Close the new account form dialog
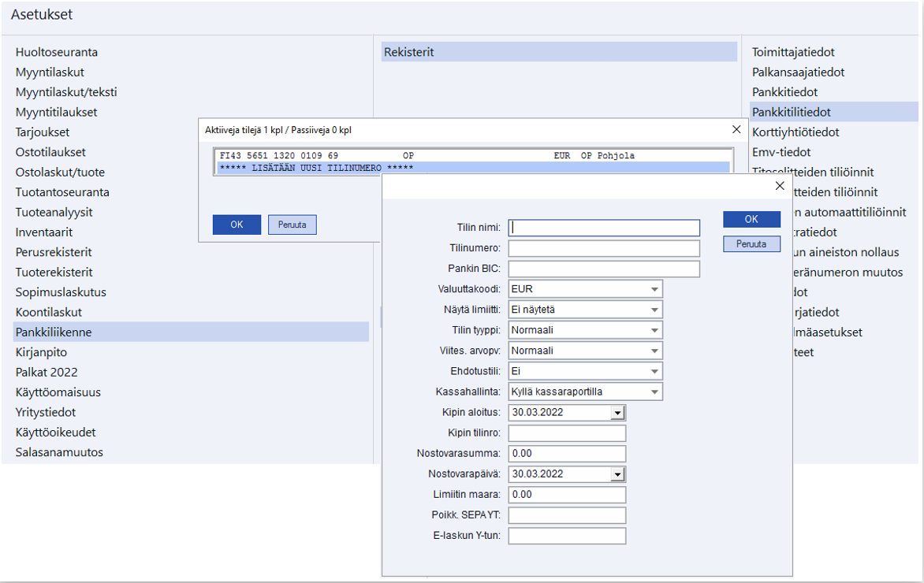This screenshot has width=924, height=583. [780, 186]
